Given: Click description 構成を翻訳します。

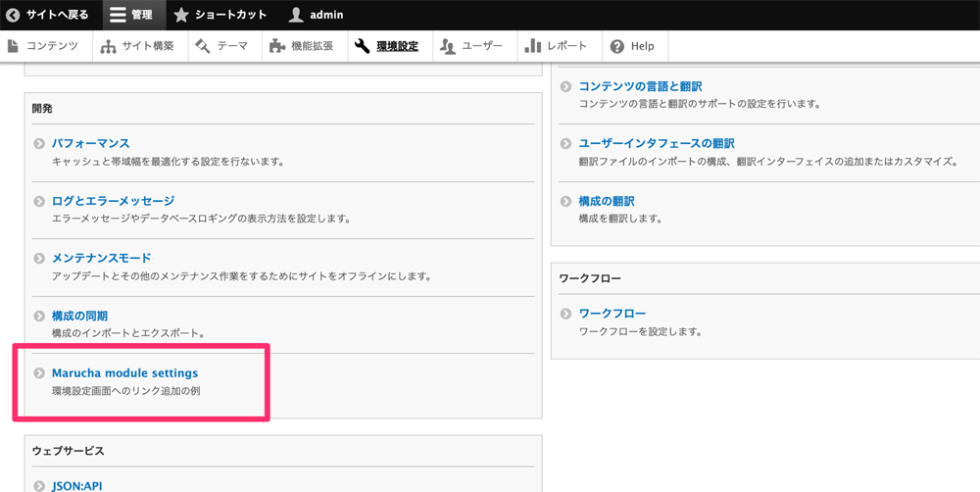Looking at the screenshot, I should tap(620, 219).
